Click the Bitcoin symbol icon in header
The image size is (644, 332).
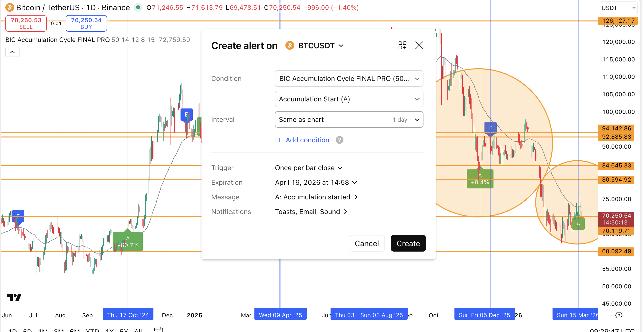10,8
